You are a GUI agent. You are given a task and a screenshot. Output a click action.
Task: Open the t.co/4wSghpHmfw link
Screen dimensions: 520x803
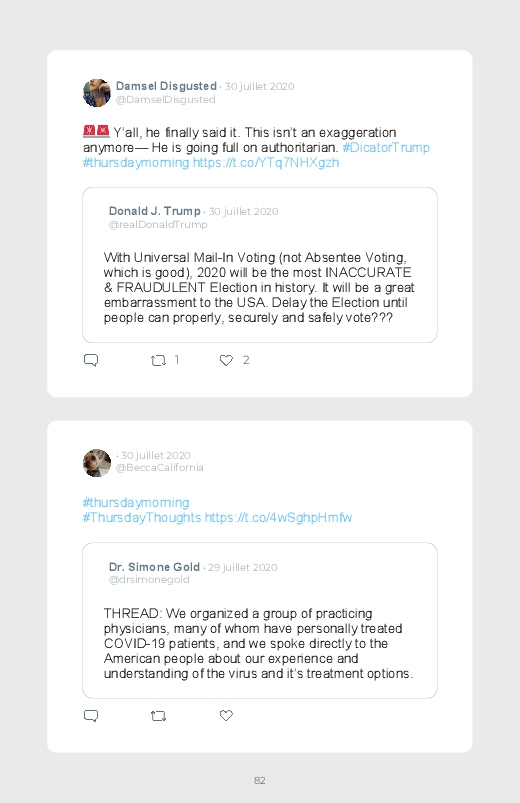pyautogui.click(x=278, y=518)
